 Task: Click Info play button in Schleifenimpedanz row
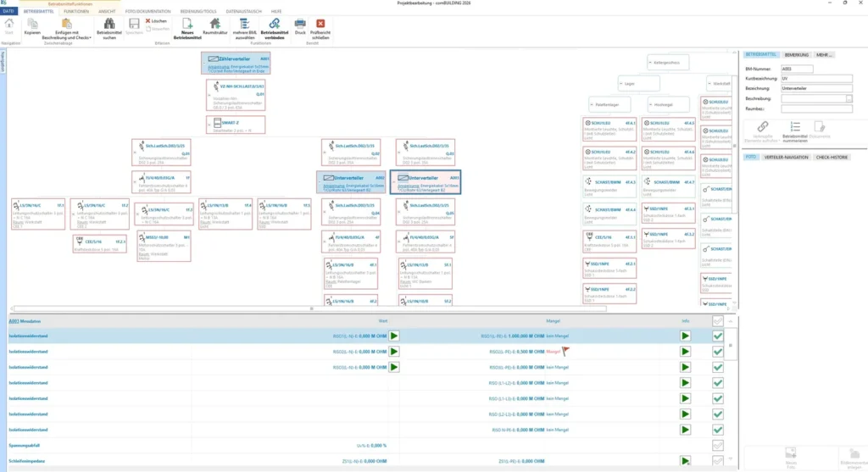pyautogui.click(x=685, y=461)
